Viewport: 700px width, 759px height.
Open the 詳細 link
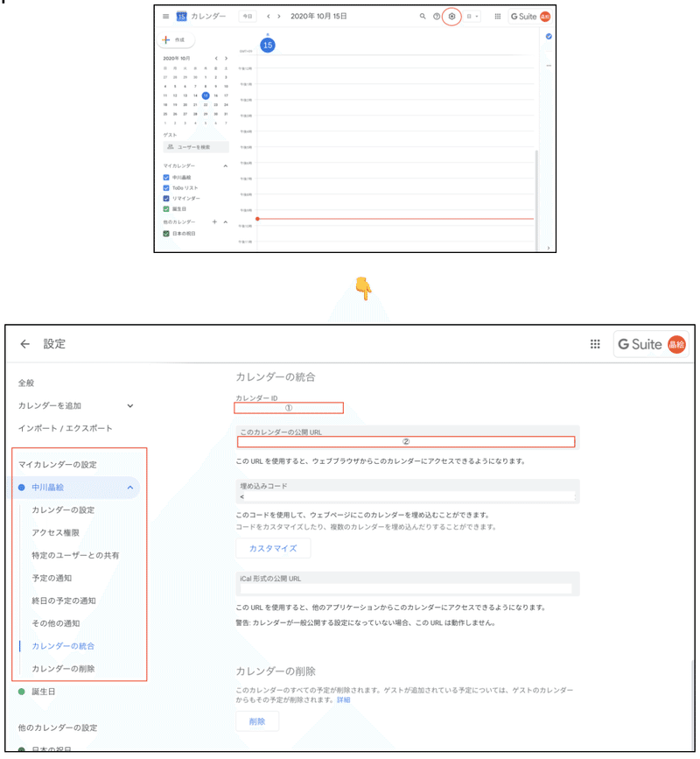344,700
